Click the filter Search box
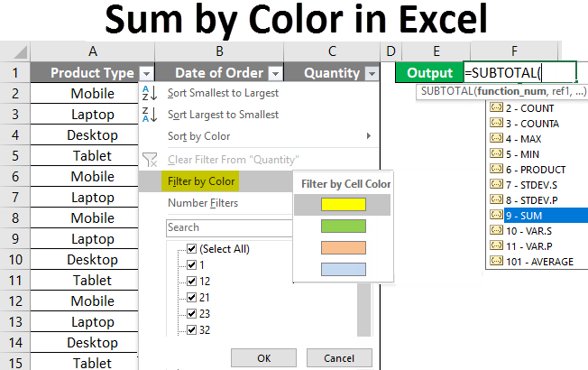The height and width of the screenshot is (370, 588). tap(227, 228)
